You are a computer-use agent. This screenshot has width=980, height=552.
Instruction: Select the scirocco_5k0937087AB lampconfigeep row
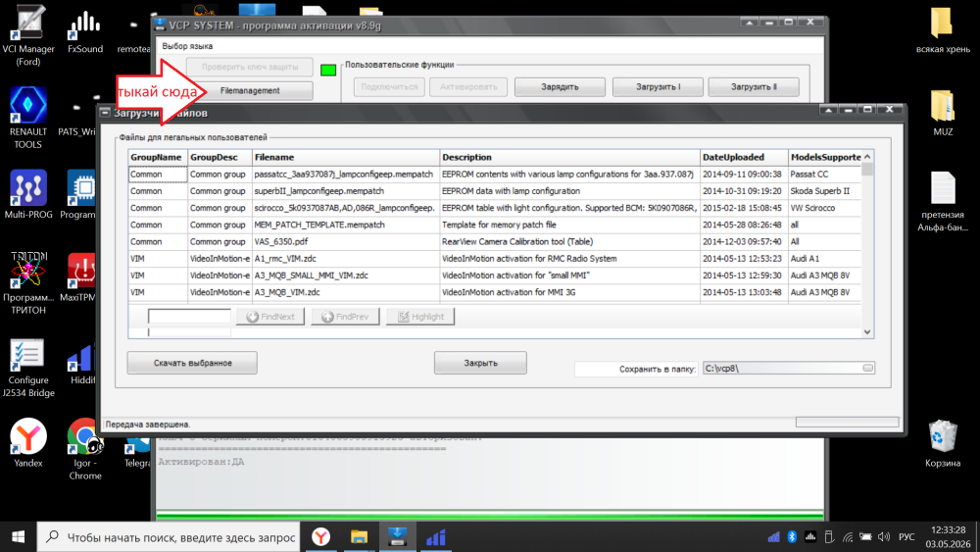(494, 208)
